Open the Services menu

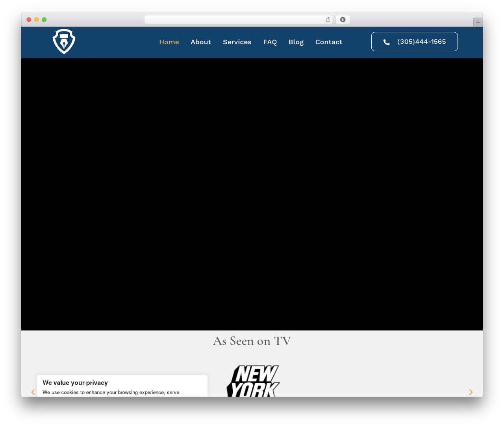click(237, 42)
